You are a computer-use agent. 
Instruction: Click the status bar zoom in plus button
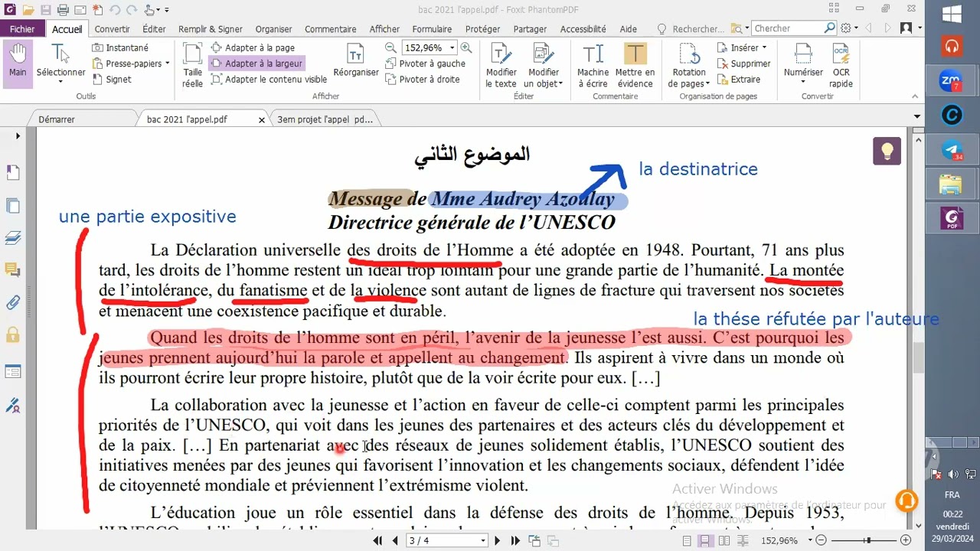(906, 540)
